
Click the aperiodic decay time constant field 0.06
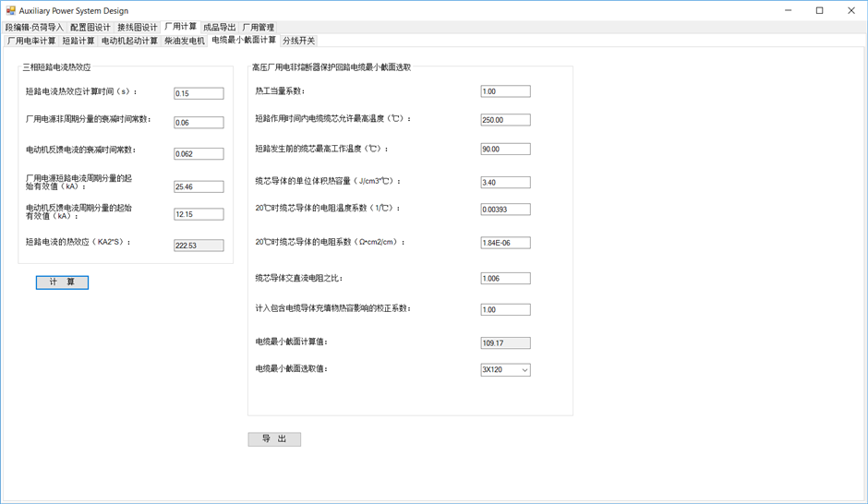coord(199,122)
